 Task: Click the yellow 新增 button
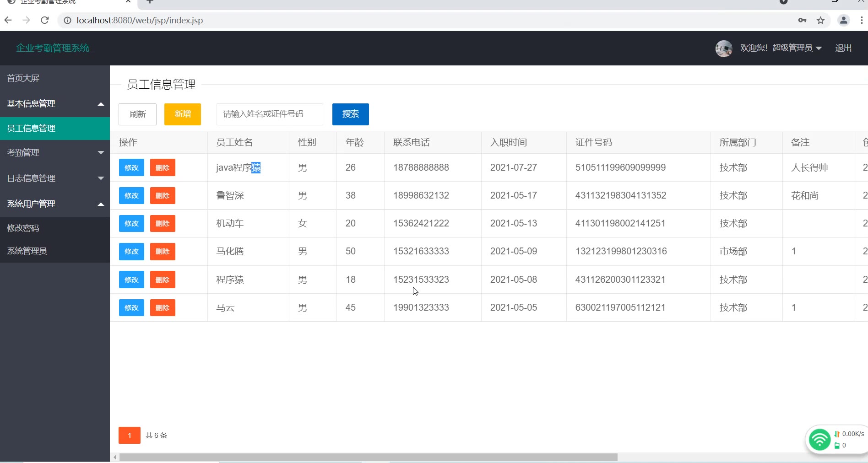[x=182, y=114]
